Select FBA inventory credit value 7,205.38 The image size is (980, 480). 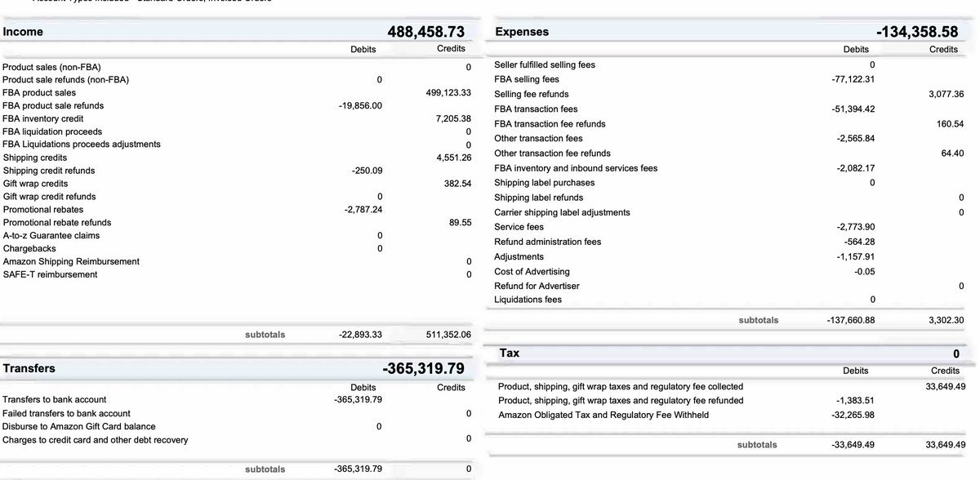(454, 119)
